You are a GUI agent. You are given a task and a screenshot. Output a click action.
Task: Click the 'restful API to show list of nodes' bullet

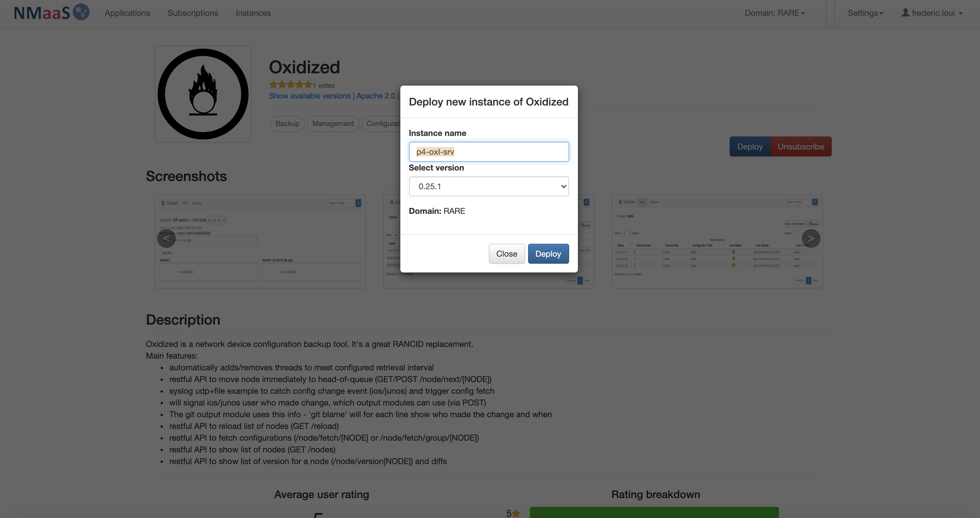pos(252,449)
